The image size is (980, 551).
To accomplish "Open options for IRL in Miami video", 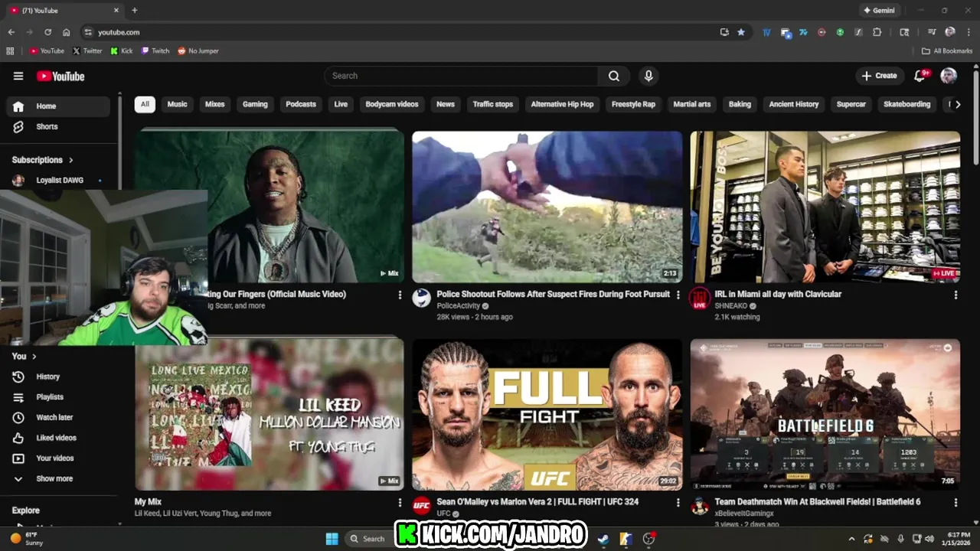I will tap(955, 295).
